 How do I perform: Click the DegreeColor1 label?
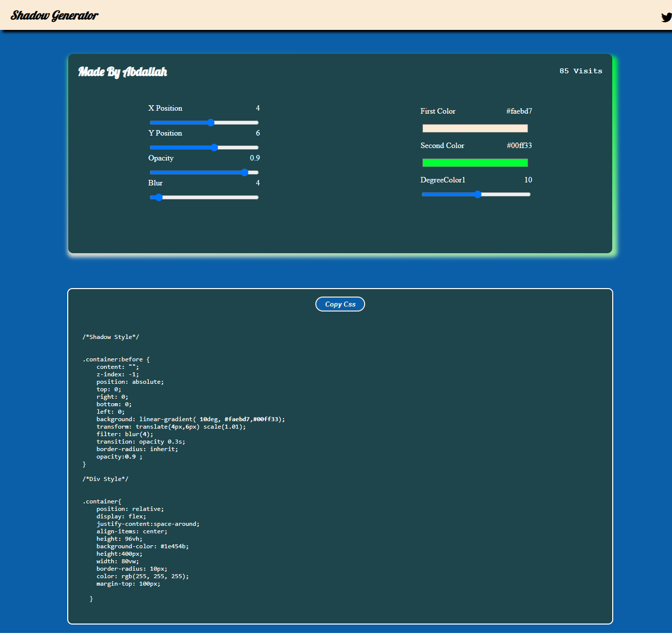(x=443, y=180)
